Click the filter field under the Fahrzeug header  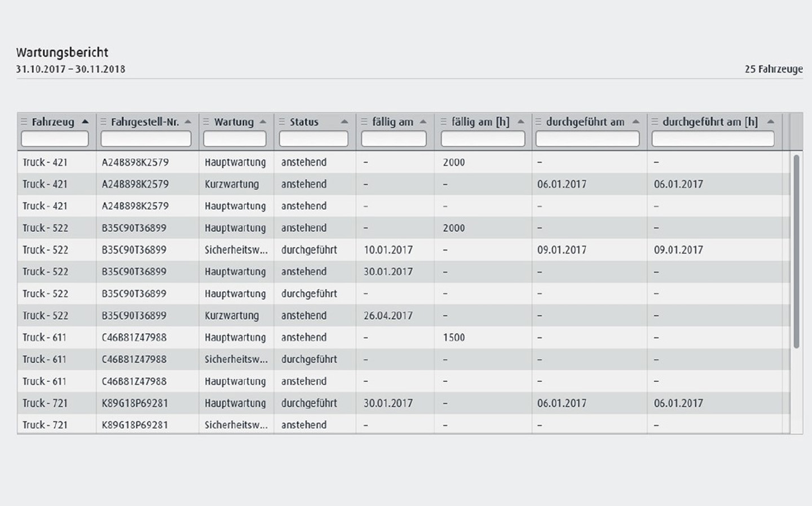tap(55, 138)
